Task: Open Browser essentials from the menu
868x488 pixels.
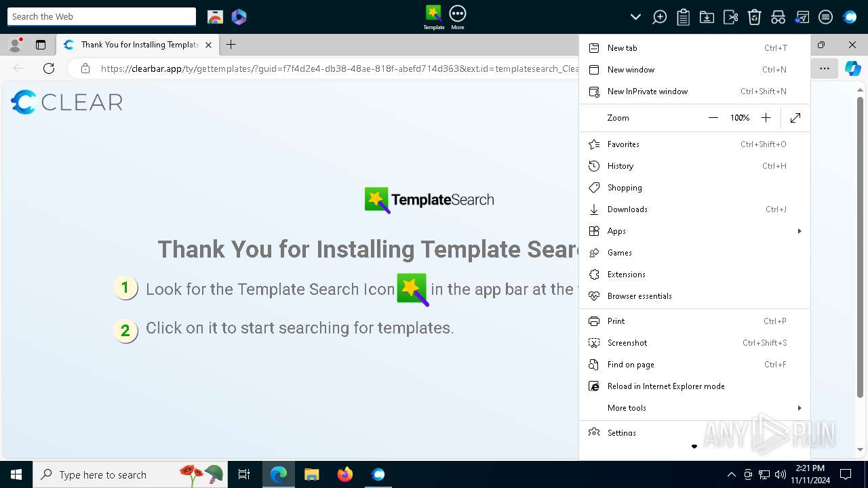Action: 694,296
